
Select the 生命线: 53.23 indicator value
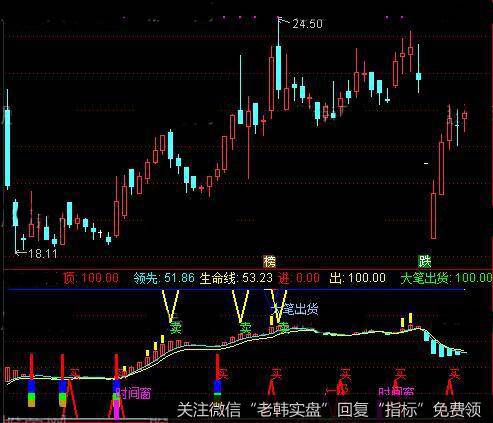236,278
